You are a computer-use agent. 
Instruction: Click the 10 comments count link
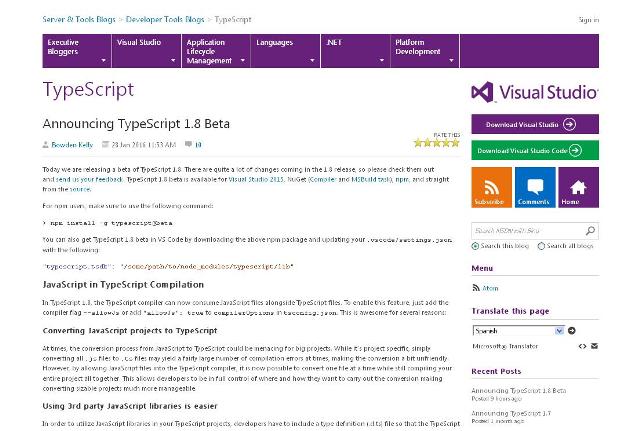pyautogui.click(x=198, y=144)
